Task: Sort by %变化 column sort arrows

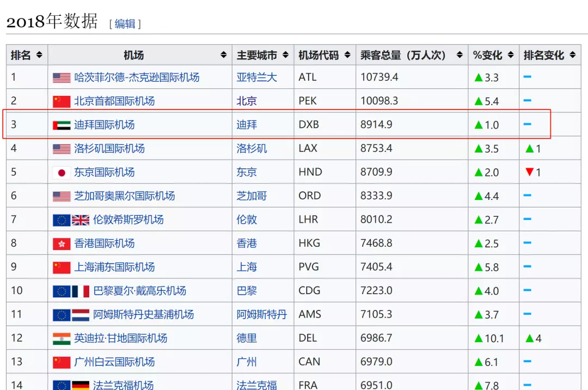Action: pyautogui.click(x=510, y=55)
